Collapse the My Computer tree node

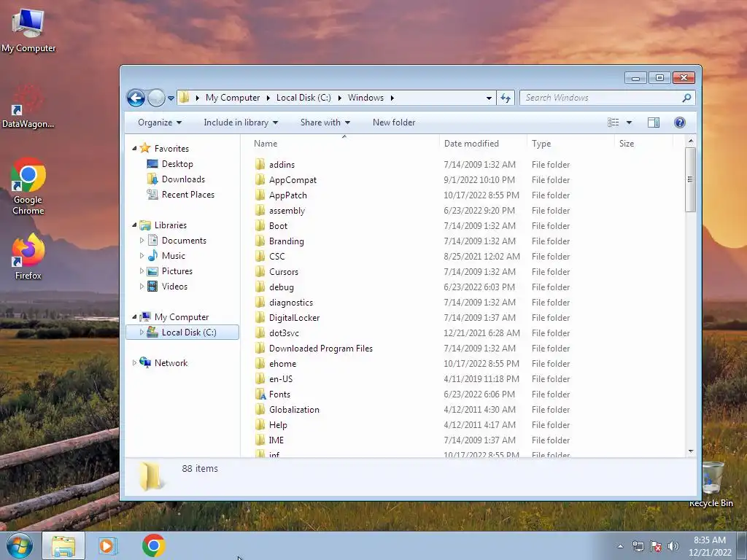click(x=134, y=317)
